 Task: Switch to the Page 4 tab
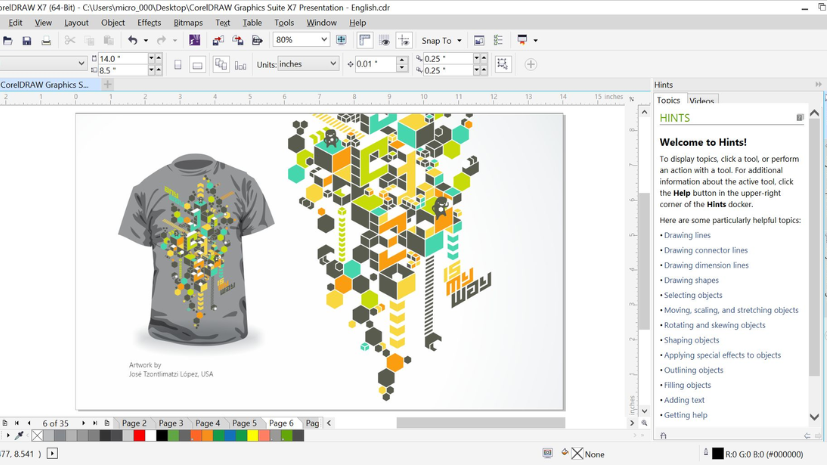tap(207, 423)
